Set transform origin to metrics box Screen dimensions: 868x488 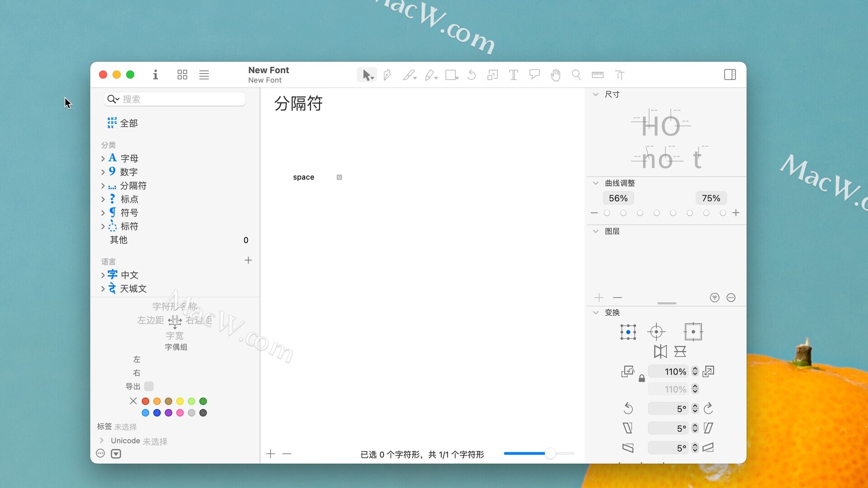tap(693, 332)
